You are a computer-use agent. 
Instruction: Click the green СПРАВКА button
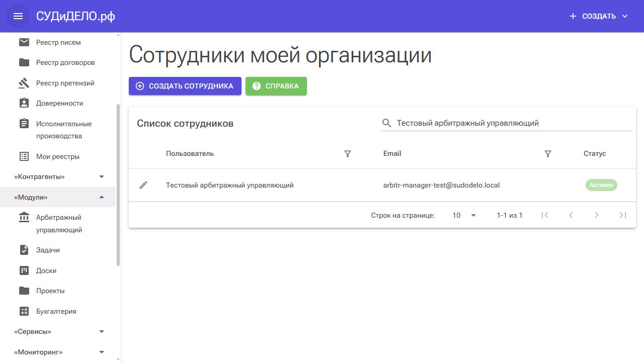276,86
